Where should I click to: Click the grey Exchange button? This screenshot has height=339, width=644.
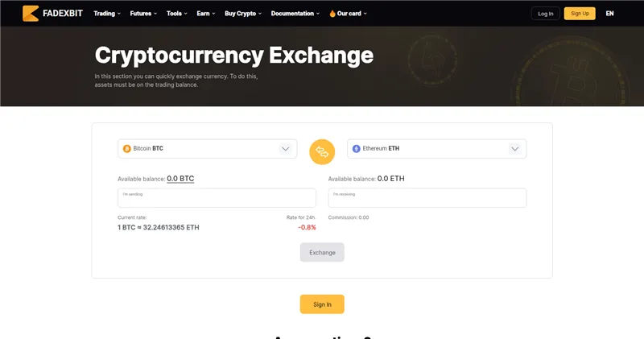pos(322,252)
